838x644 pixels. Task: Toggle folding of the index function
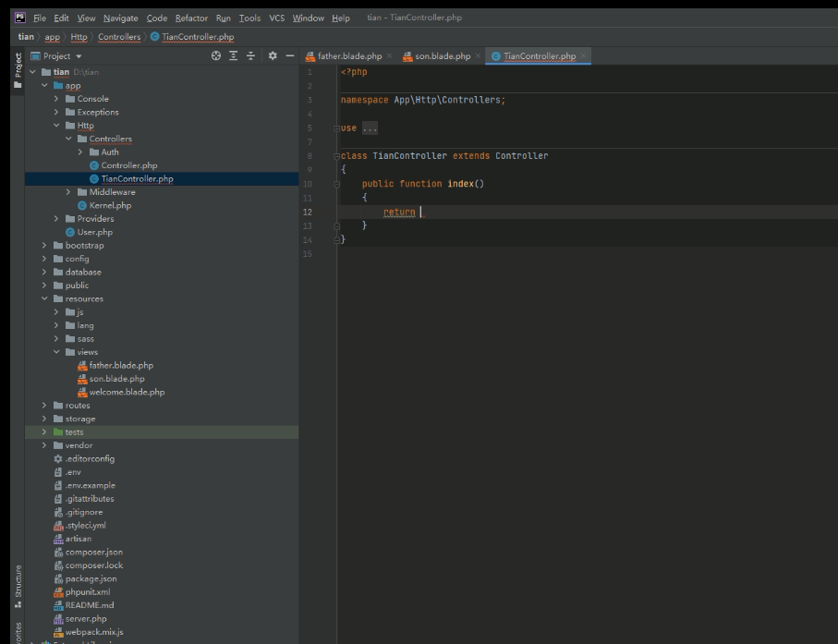[x=337, y=184]
